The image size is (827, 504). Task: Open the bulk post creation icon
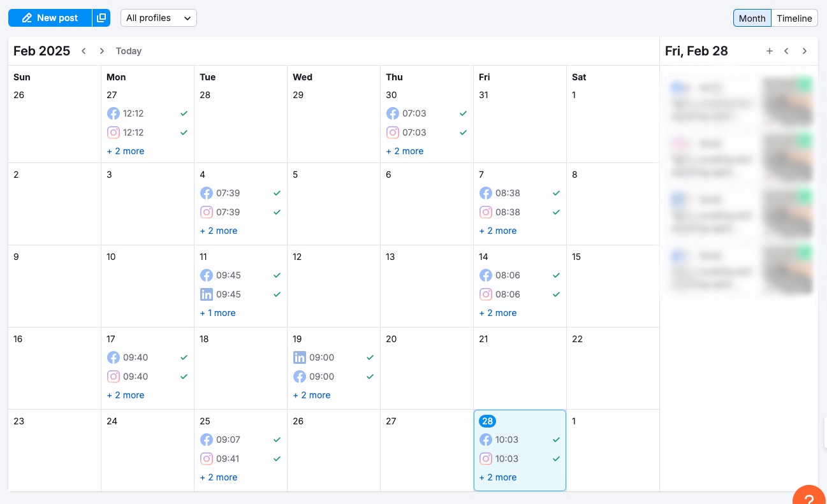pyautogui.click(x=101, y=18)
